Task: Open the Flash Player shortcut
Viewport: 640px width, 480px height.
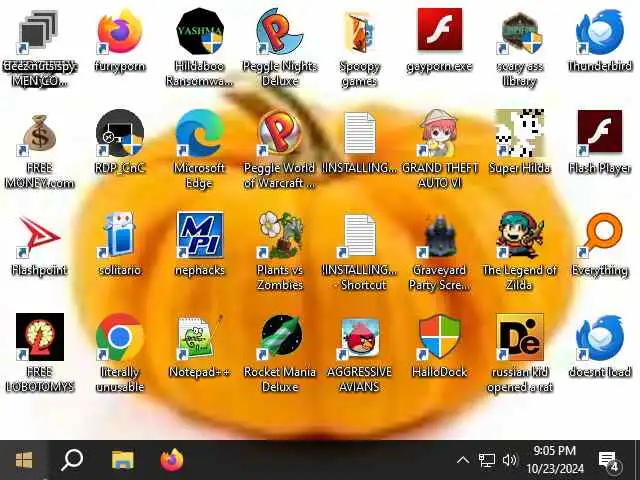Action: click(x=600, y=133)
